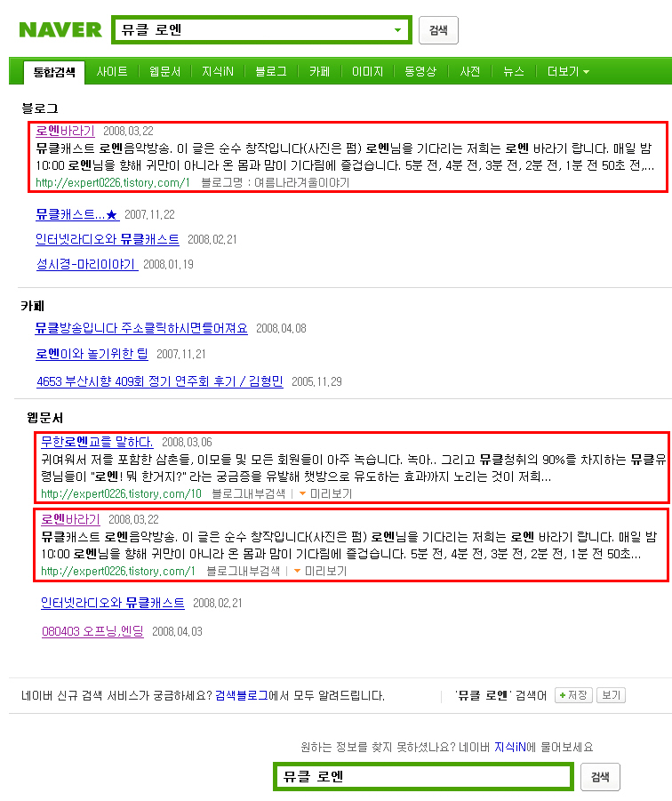Switch to the 사이트 tab
This screenshot has height=801, width=672.
[x=112, y=71]
